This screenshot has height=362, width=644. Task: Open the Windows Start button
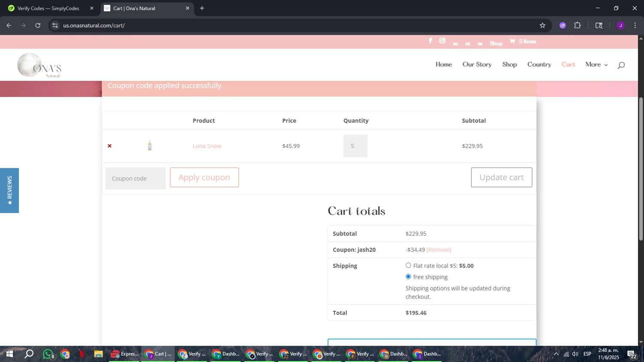pos(9,354)
